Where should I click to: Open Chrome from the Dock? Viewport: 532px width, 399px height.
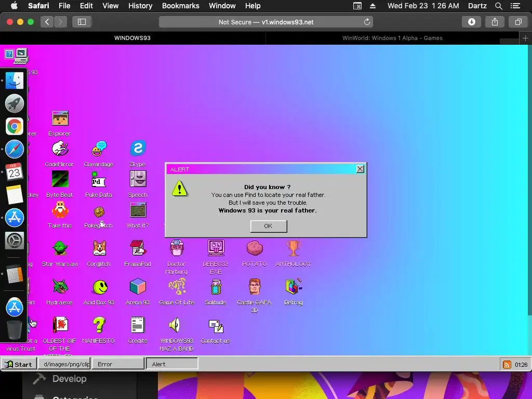(14, 127)
